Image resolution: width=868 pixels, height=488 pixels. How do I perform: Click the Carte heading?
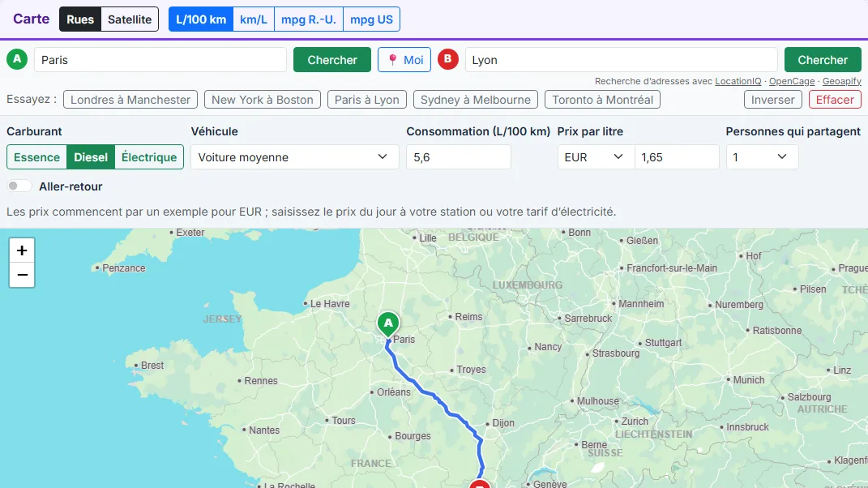tap(31, 19)
